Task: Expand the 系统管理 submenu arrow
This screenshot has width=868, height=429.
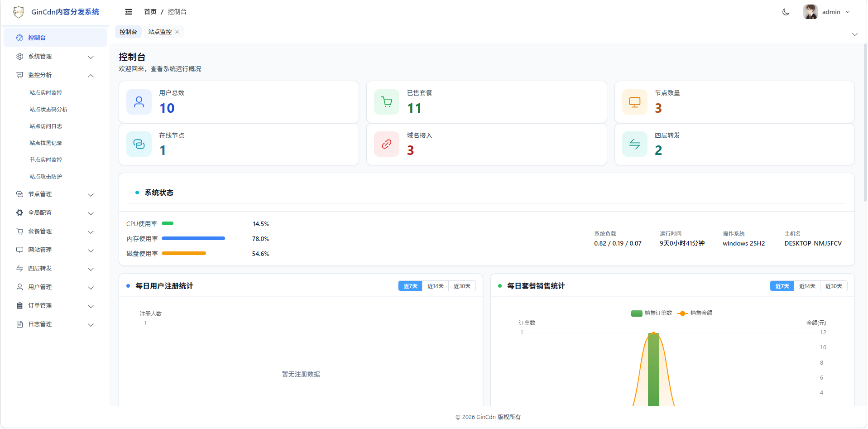Action: [91, 57]
